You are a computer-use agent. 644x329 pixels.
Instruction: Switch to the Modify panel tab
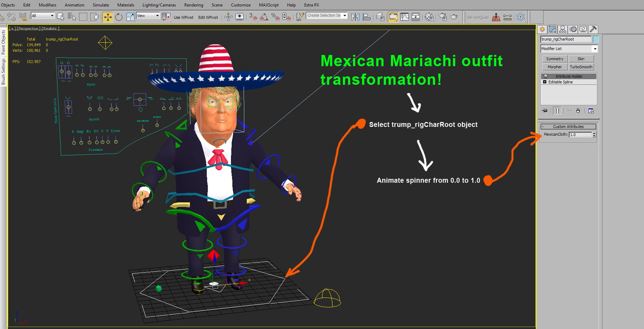point(552,29)
